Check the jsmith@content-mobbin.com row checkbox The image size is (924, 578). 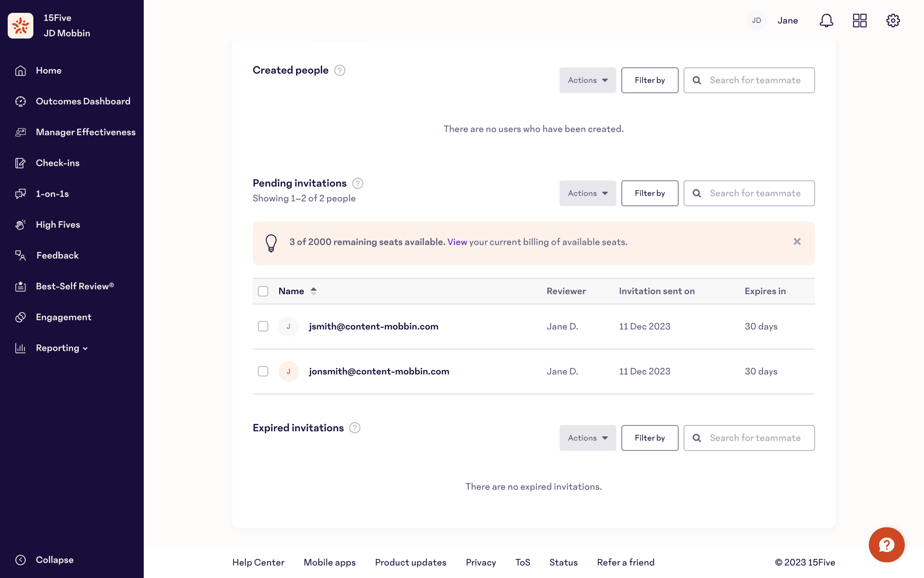point(263,327)
